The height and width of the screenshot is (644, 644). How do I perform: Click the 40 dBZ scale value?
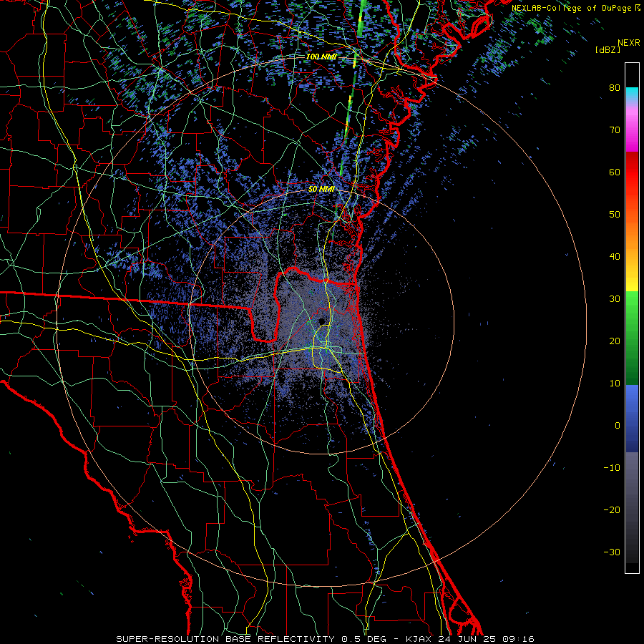click(615, 257)
